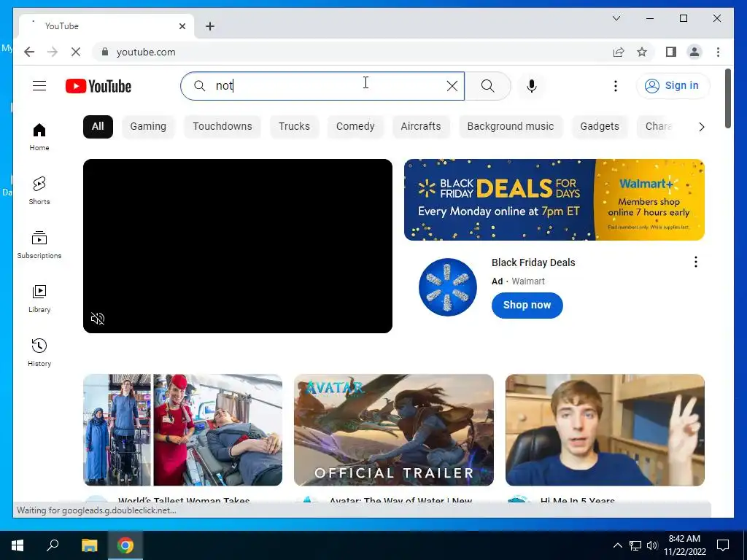Open File Explorer from the taskbar

89,545
